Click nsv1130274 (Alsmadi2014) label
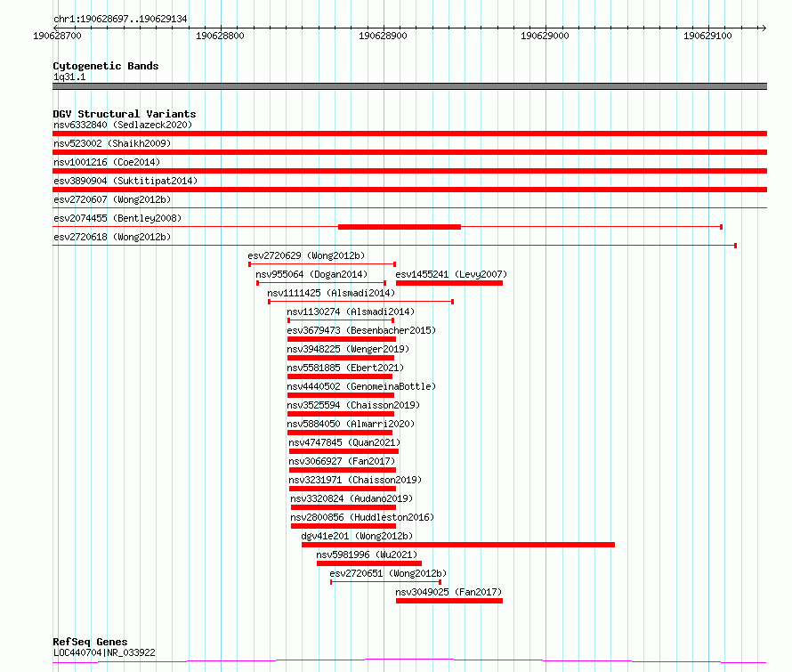 (x=351, y=312)
